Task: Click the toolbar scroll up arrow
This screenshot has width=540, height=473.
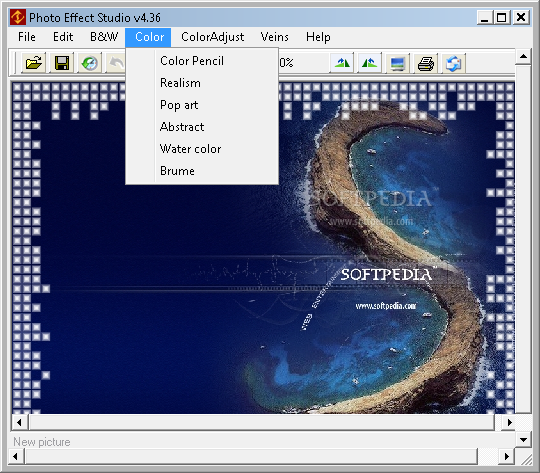Action: (x=523, y=56)
